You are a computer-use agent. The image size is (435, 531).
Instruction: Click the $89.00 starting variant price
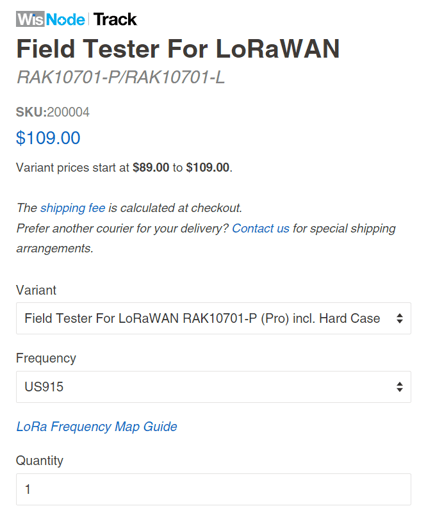pos(151,167)
